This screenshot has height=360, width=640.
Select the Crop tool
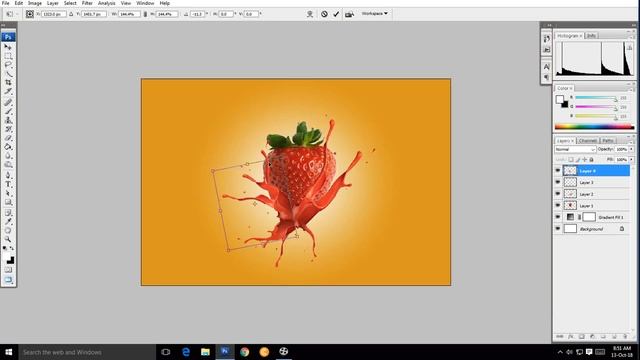click(8, 82)
